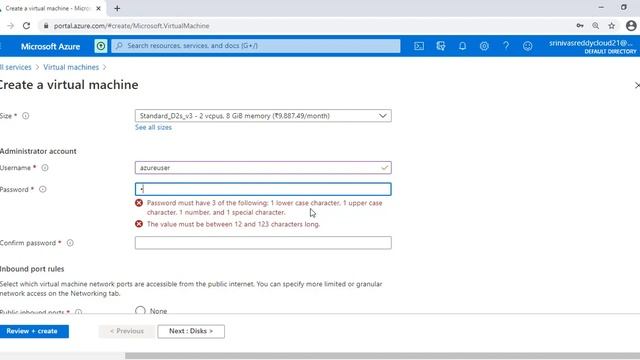Open notifications bell icon
Viewport: 640px width, 360px height.
pos(462,46)
